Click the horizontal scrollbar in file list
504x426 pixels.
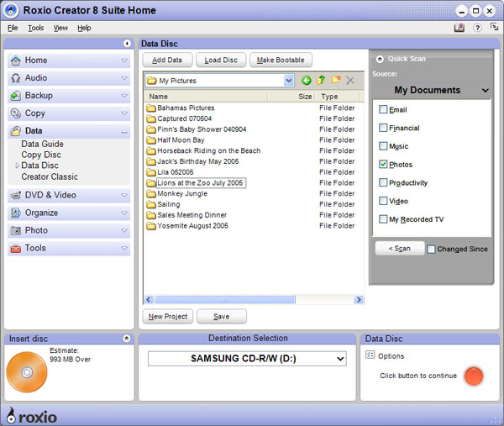(224, 299)
